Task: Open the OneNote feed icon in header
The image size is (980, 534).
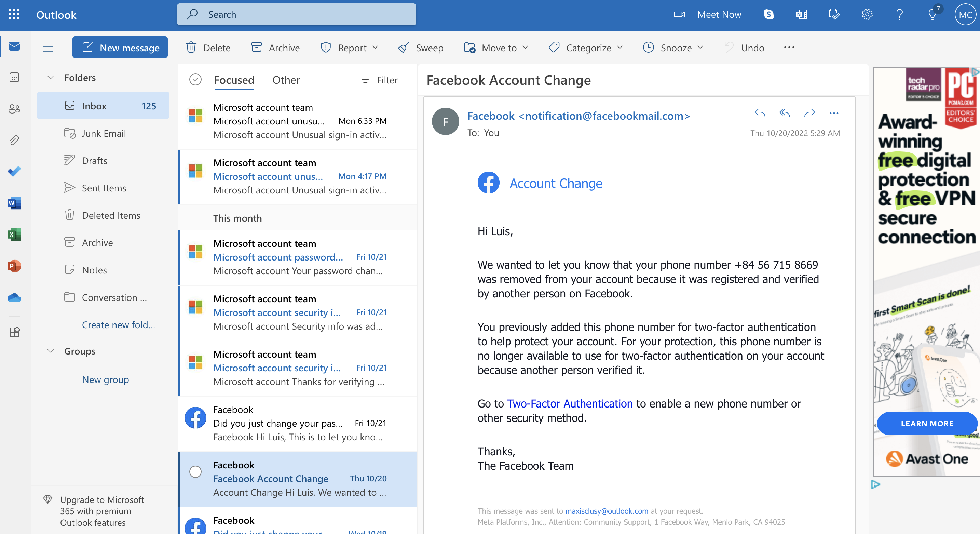Action: coord(802,14)
